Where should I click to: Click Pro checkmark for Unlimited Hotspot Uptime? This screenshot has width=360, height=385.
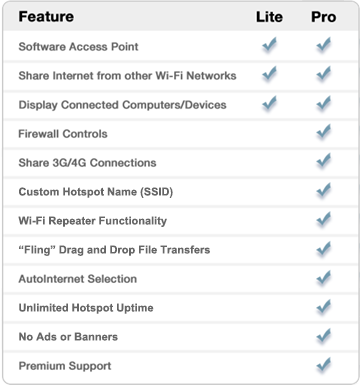click(323, 306)
